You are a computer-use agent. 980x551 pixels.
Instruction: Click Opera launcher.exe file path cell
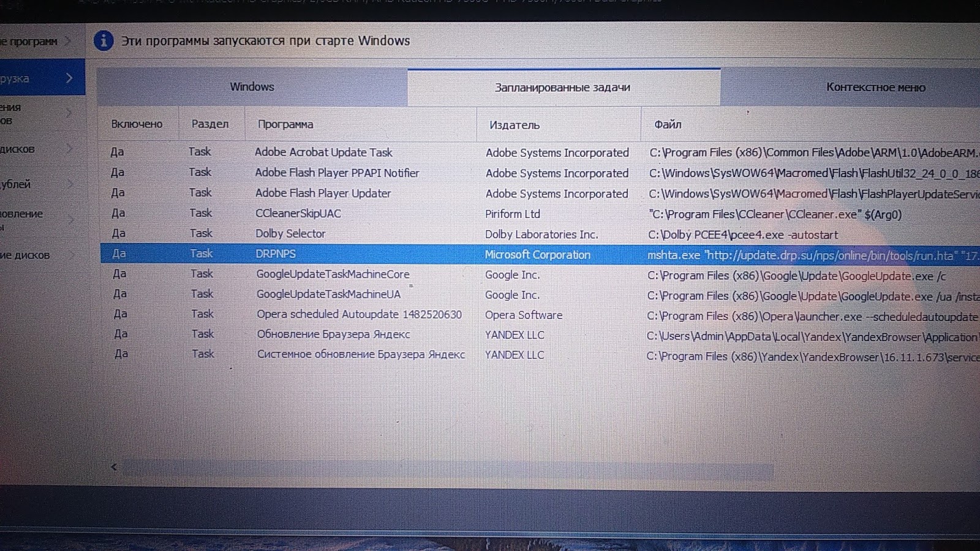(x=812, y=317)
